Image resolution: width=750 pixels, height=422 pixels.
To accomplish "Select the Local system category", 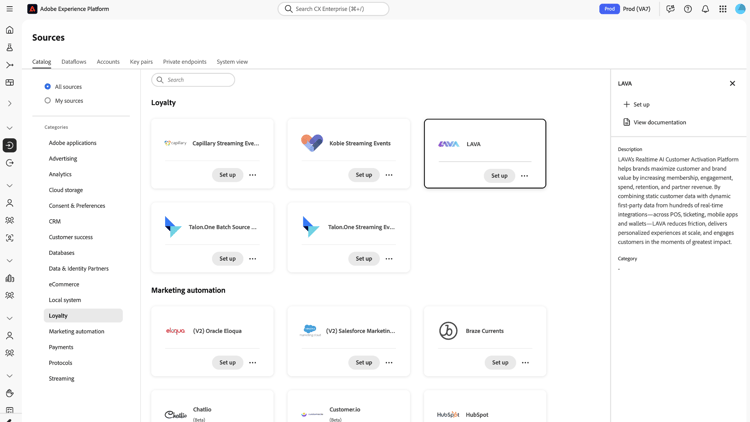I will (x=65, y=300).
